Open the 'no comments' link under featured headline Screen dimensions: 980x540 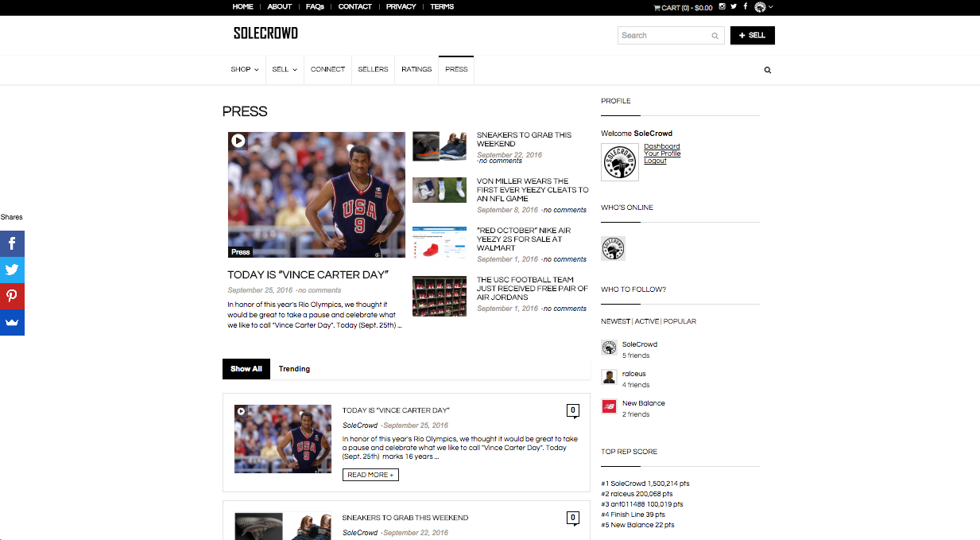(x=320, y=290)
